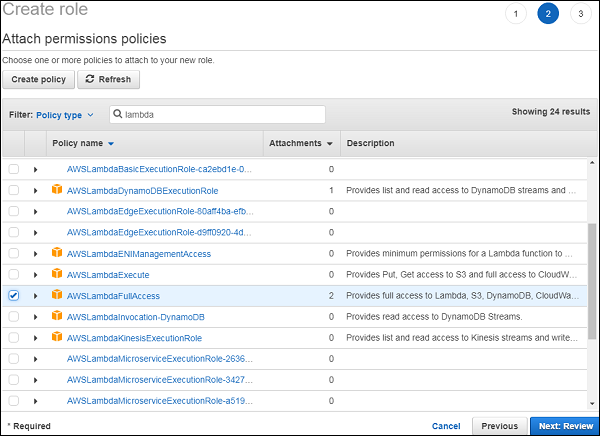Screen dimensions: 600x436
Task: Click the Next: Review button
Action: pyautogui.click(x=563, y=425)
